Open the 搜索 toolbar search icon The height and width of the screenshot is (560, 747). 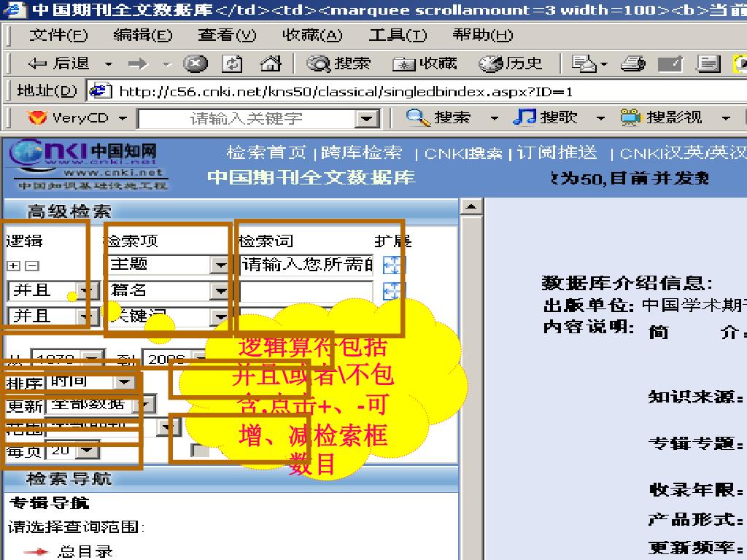tap(318, 63)
